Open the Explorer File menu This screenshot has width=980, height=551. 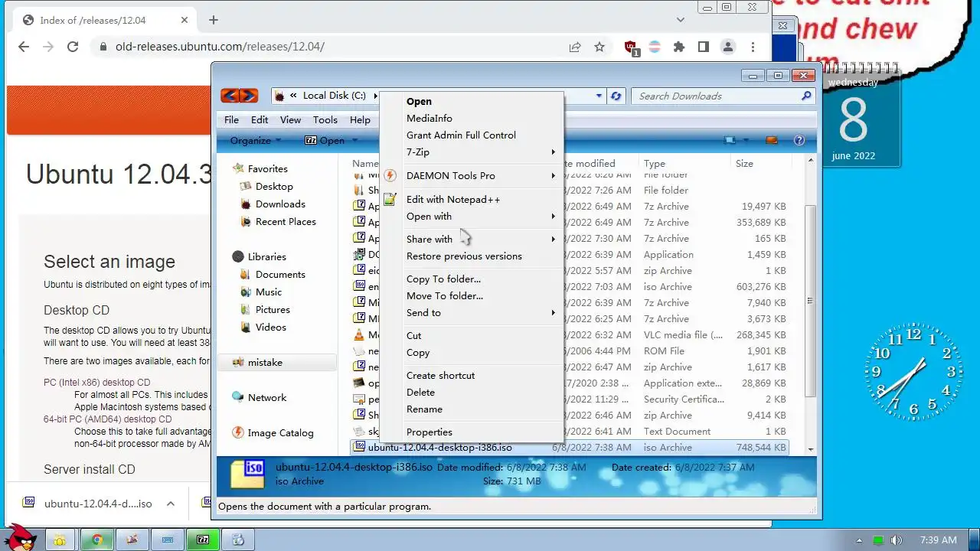coord(231,119)
